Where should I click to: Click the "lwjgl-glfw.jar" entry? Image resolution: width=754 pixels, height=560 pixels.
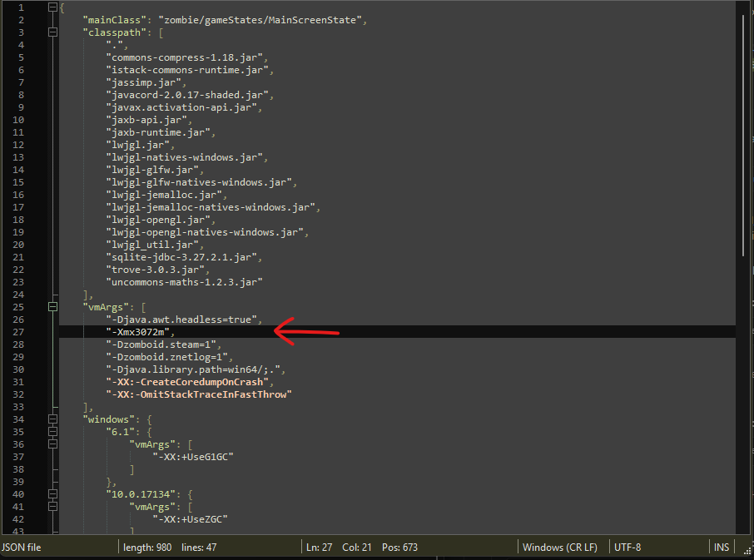tap(152, 170)
